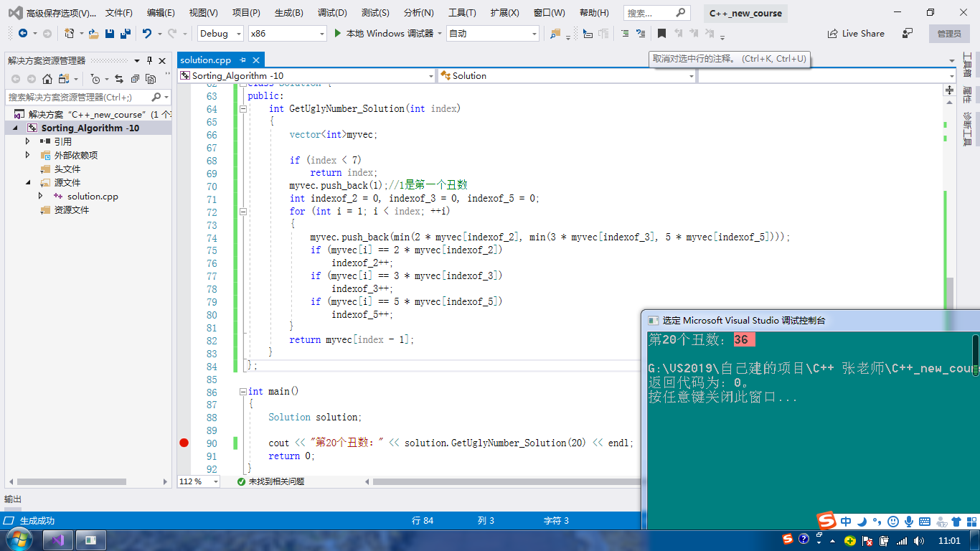Click the 未找到相关问题 status indicator

click(271, 481)
